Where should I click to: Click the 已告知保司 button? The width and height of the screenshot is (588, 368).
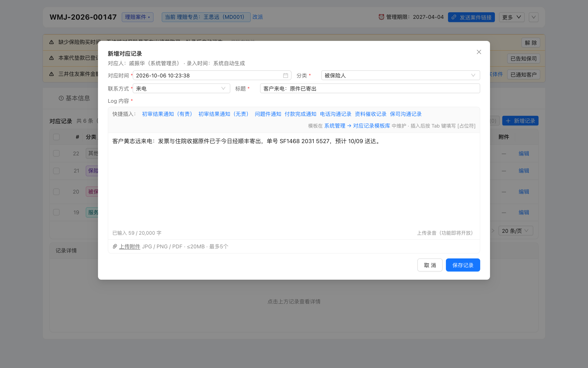click(x=524, y=59)
